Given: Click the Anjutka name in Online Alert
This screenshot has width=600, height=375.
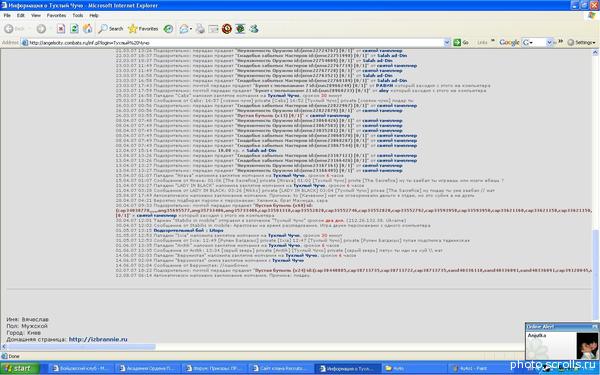Looking at the screenshot, I should point(537,336).
